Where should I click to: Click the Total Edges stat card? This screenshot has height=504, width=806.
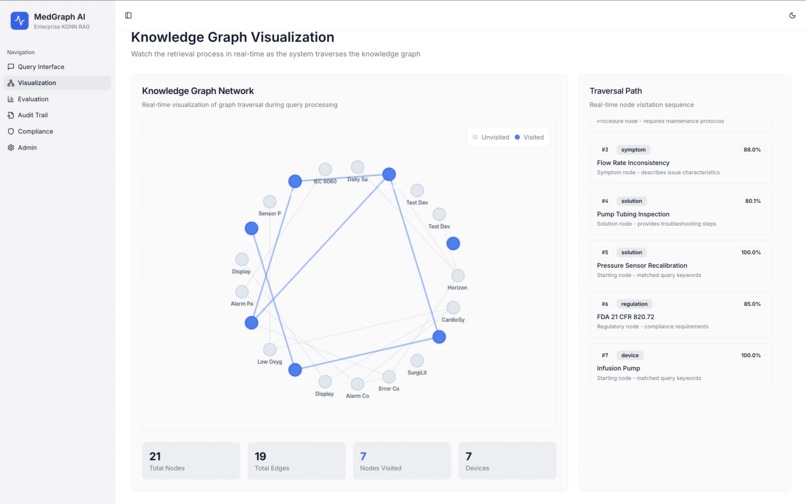point(297,461)
